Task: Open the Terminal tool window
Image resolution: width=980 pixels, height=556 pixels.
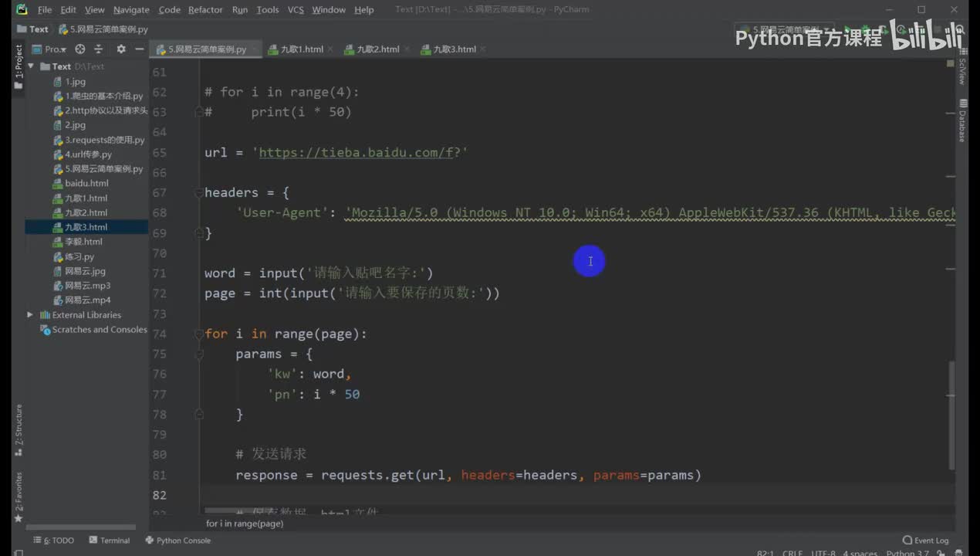Action: click(110, 541)
